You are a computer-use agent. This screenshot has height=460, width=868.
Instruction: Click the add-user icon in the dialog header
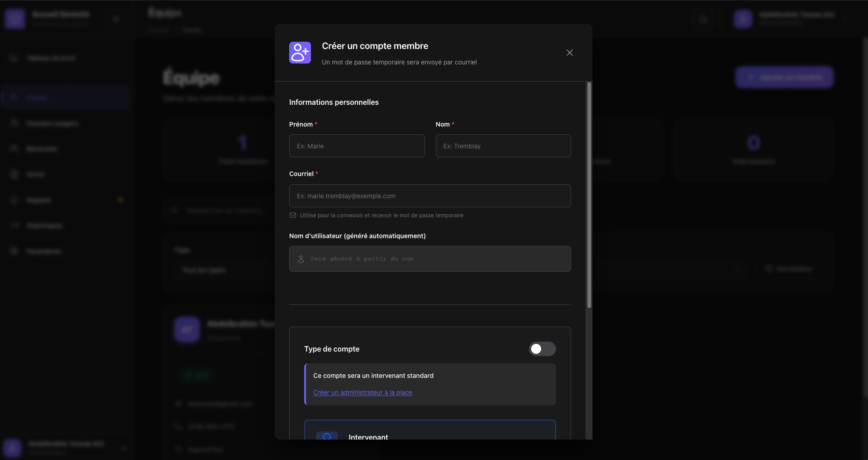[x=300, y=53]
